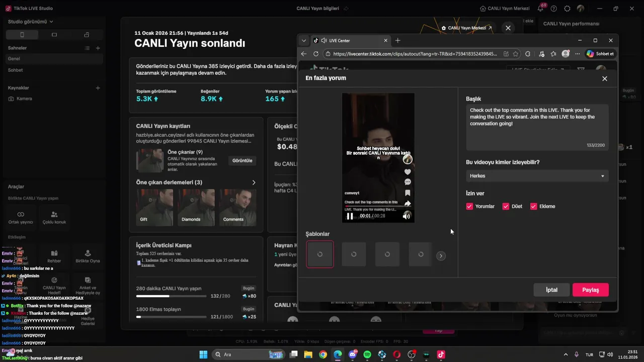
Task: Close the En fazla yorum dialog
Action: 605,78
